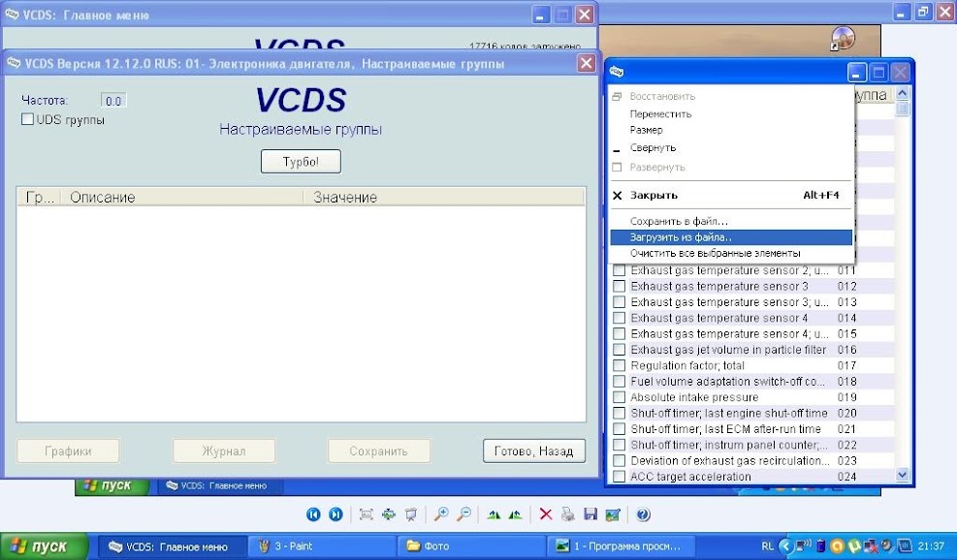This screenshot has width=957, height=560.
Task: Select Размер in system menu
Action: click(731, 130)
